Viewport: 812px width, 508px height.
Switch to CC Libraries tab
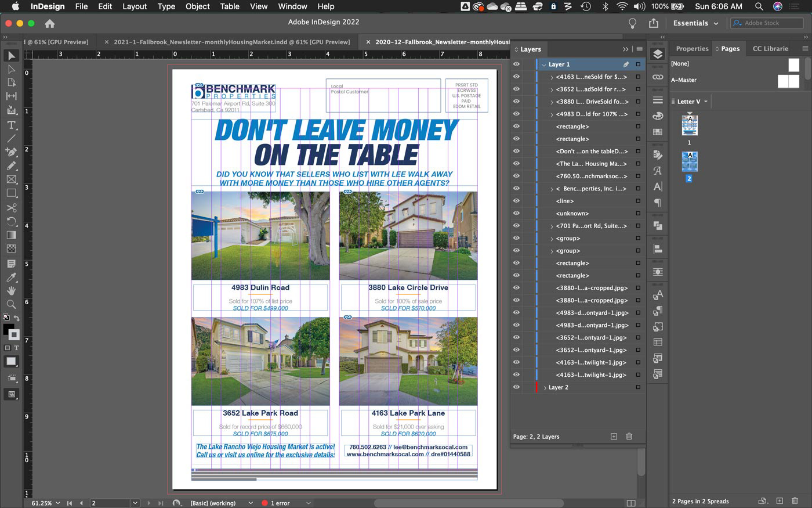pos(770,49)
